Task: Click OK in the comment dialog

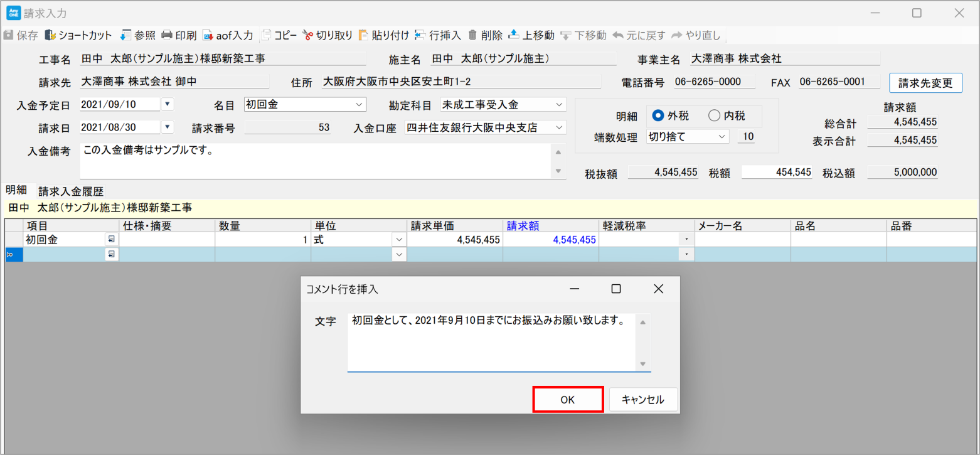Action: pos(568,400)
